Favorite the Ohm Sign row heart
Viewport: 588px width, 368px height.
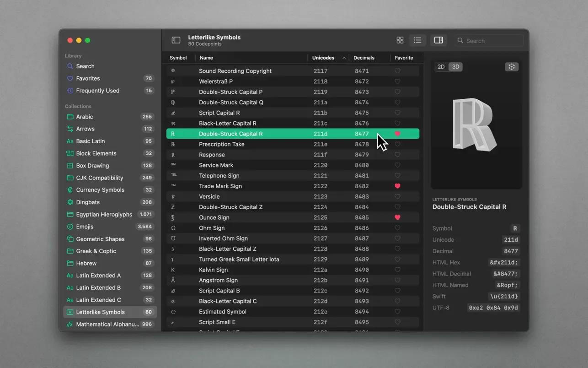pos(397,228)
